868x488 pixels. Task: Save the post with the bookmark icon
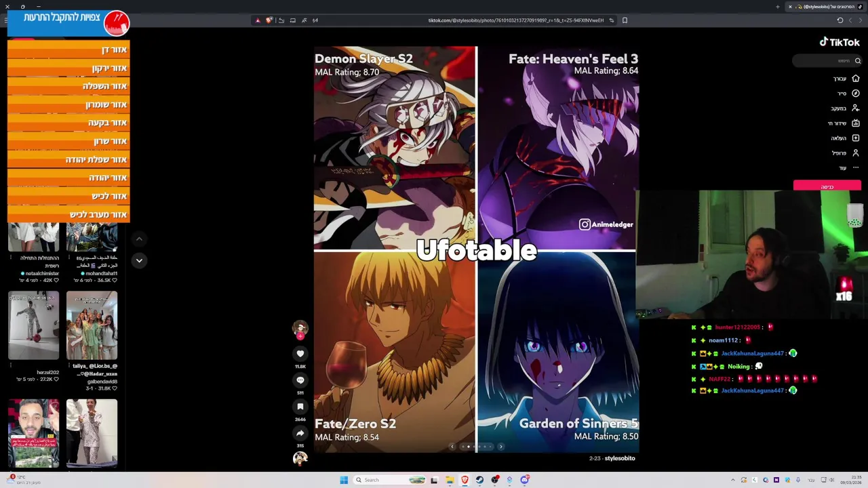[300, 407]
